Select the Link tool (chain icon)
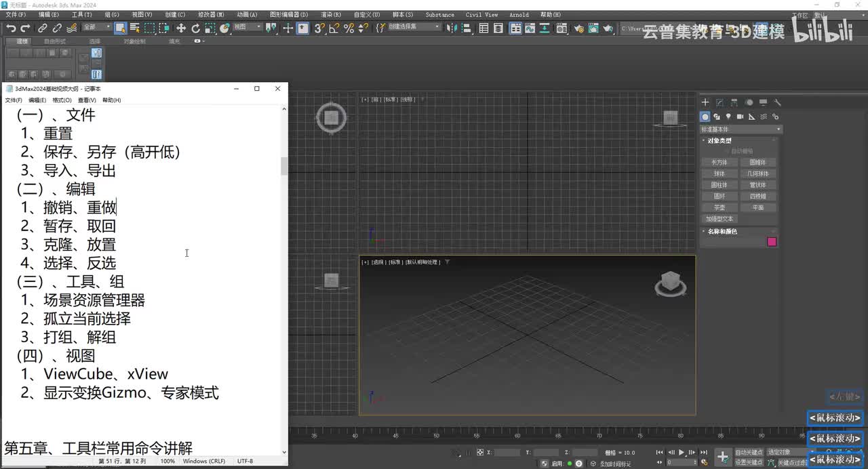 pos(42,28)
